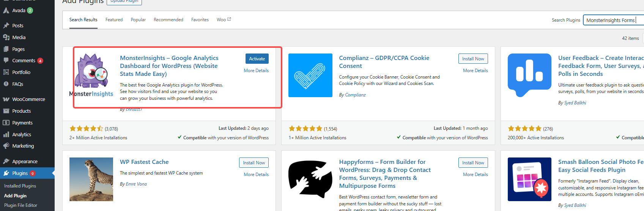Screen dimensions: 644x211
Task: Open More Details for Happyforms
Action: (475, 175)
